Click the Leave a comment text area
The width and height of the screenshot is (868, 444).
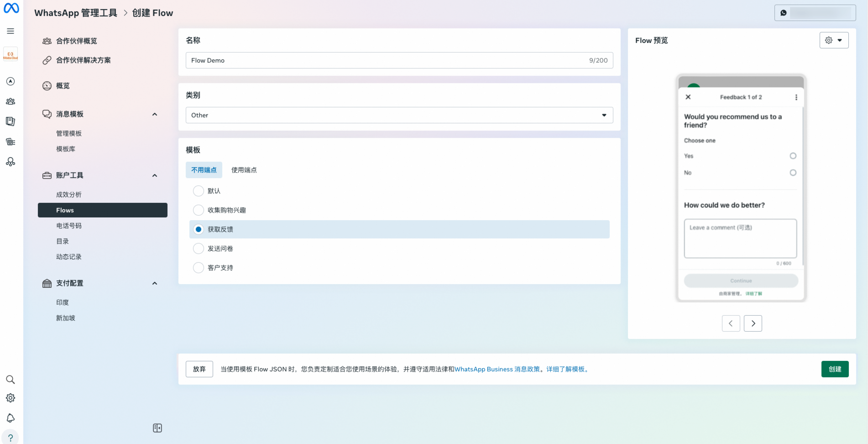pyautogui.click(x=740, y=238)
